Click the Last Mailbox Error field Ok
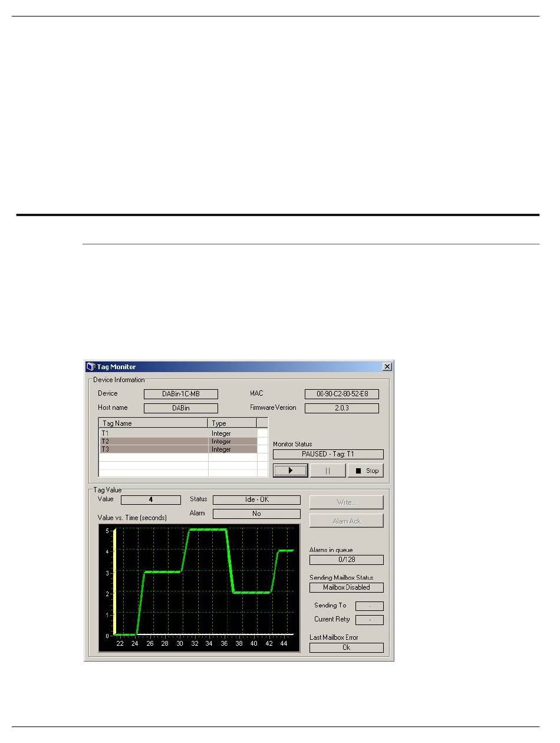This screenshot has width=560, height=743. 347,647
